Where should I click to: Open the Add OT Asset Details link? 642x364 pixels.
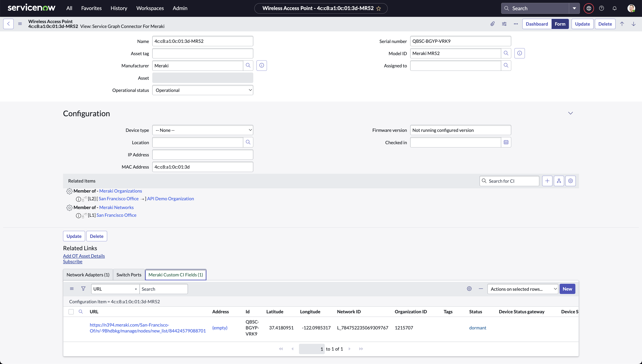(84, 255)
